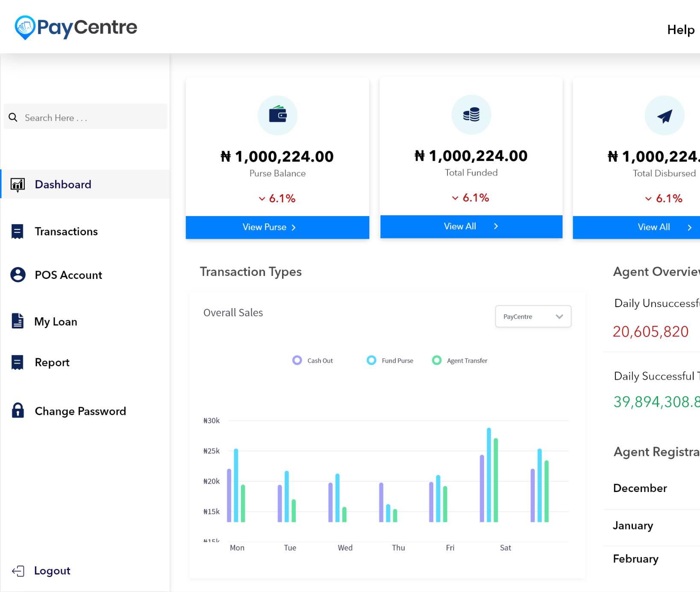Open My Loan section
The width and height of the screenshot is (700, 592).
(x=56, y=322)
